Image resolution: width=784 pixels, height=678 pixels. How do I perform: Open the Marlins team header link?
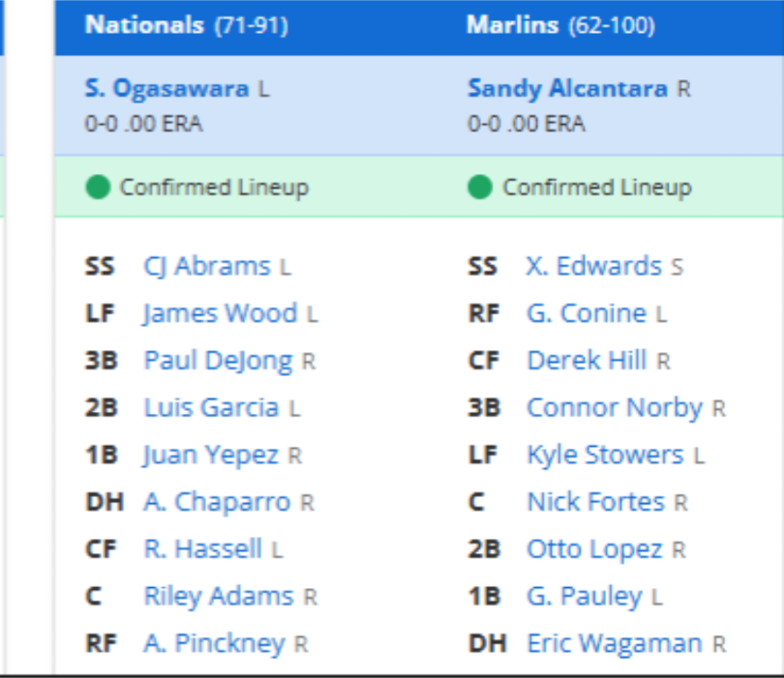(x=512, y=25)
